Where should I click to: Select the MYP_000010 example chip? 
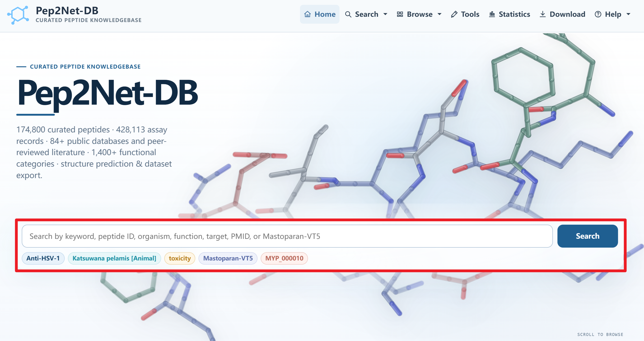coord(284,258)
